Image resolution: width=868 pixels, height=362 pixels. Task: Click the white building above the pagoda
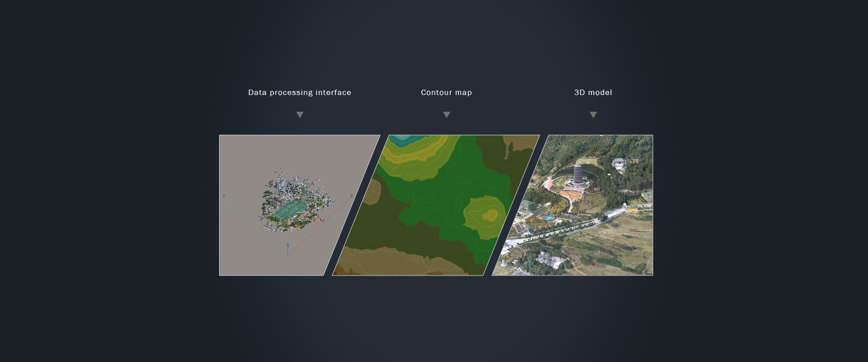[x=620, y=164]
